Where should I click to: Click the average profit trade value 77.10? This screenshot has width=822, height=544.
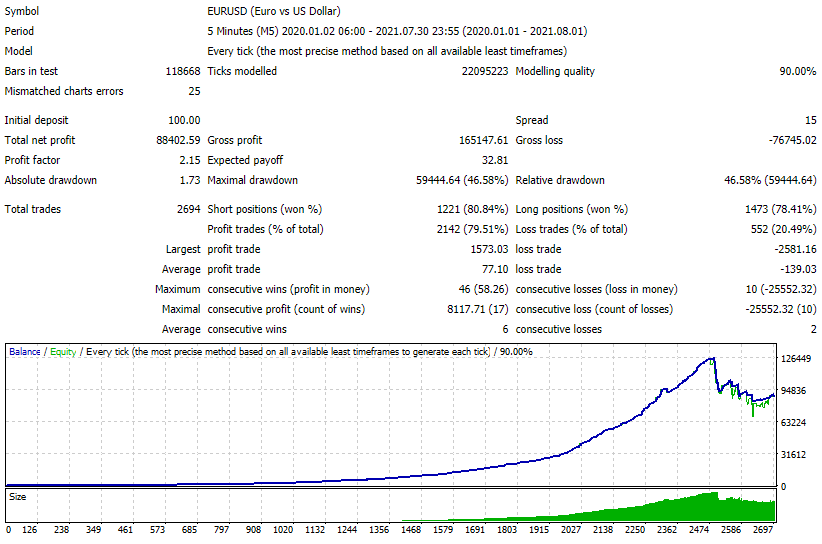[x=495, y=269]
